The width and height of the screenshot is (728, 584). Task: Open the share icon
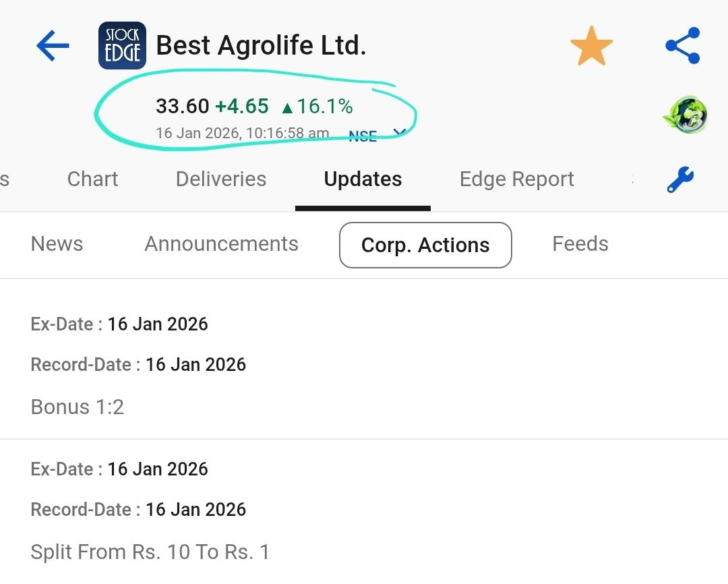point(682,46)
